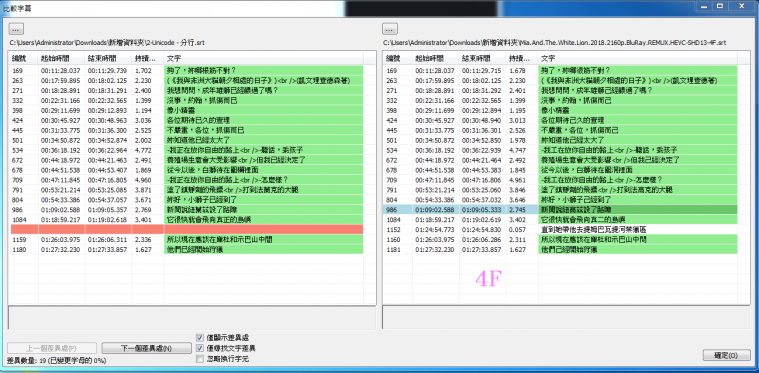
Task: Select left row 169 starting 00:11:28.037
Action: click(186, 70)
